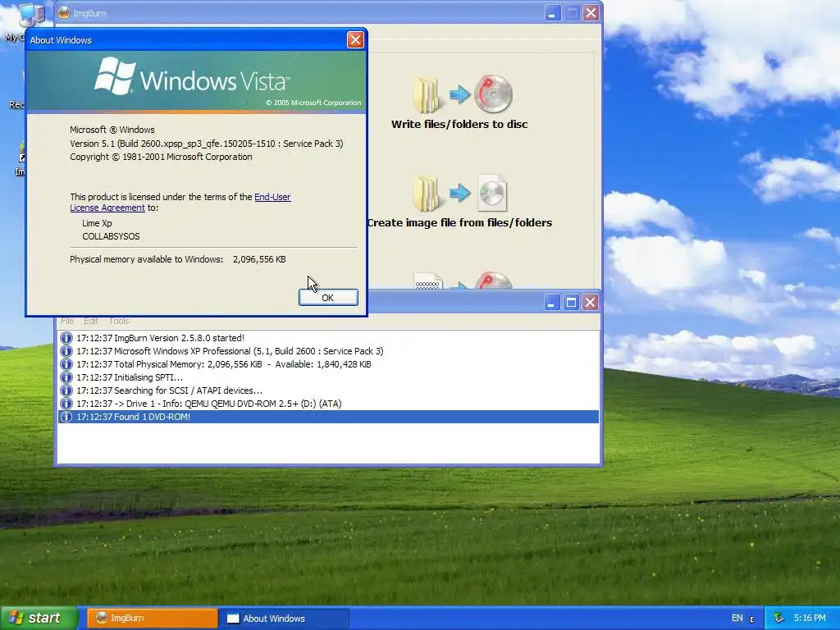This screenshot has height=630, width=840.
Task: Select 'Create image file from files/folders' icon
Action: coord(459,193)
